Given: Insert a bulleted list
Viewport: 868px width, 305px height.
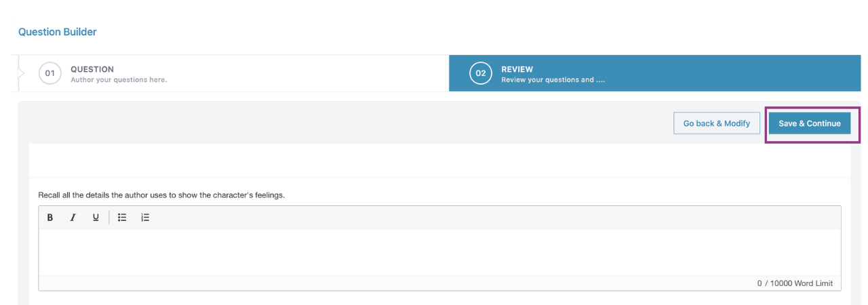Looking at the screenshot, I should (x=122, y=218).
